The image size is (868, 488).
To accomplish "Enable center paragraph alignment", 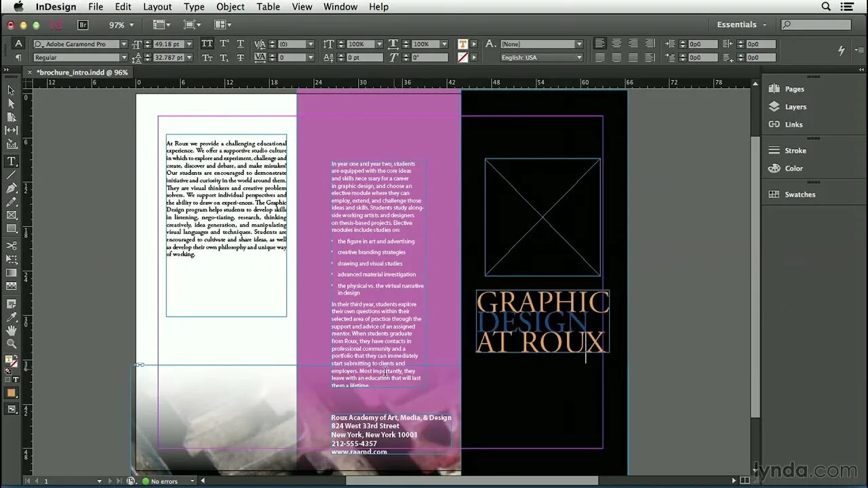I will (x=616, y=44).
